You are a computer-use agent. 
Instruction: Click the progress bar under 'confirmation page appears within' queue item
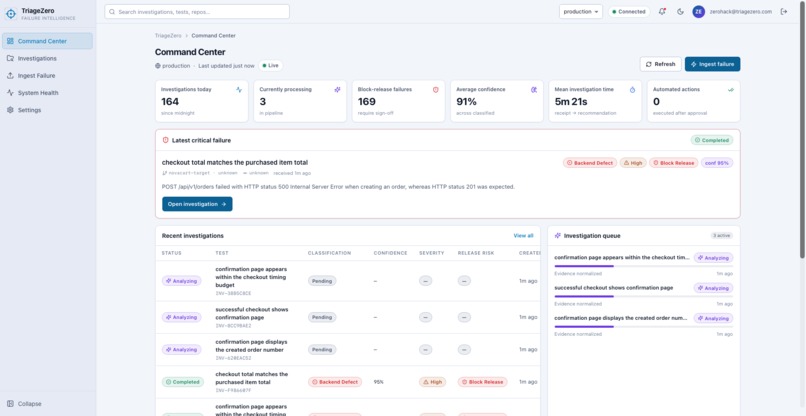click(644, 266)
